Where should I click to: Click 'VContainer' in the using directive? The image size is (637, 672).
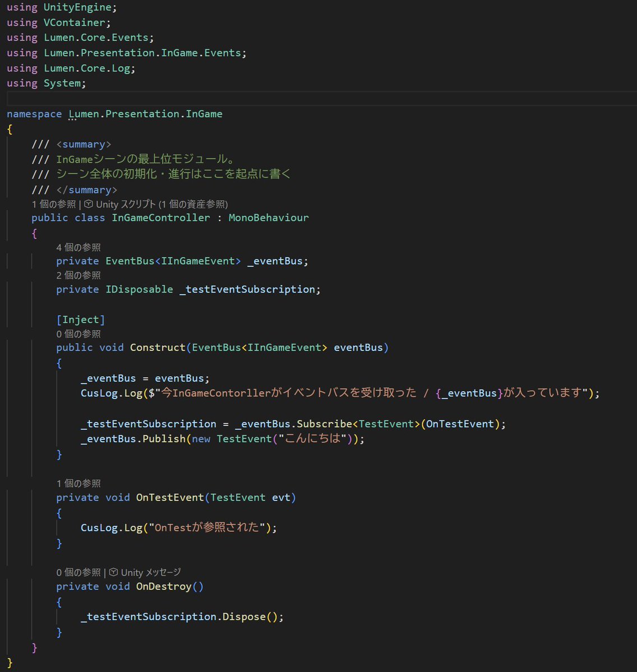(75, 22)
